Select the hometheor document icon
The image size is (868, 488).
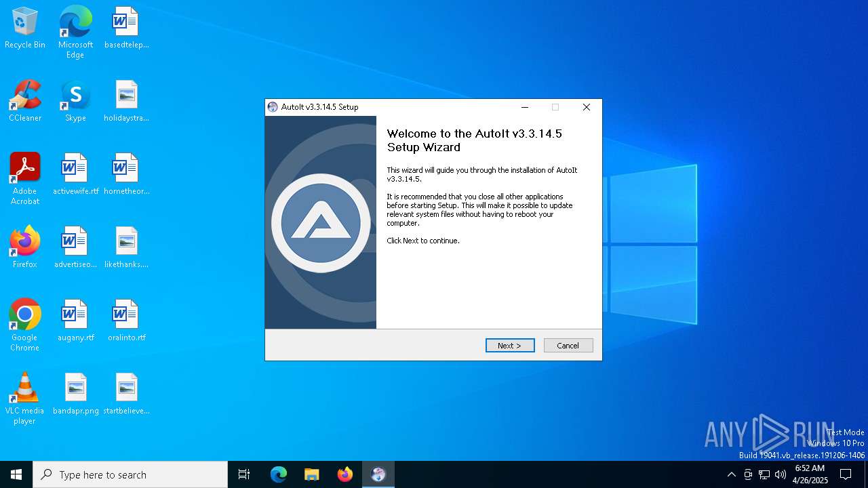click(126, 174)
